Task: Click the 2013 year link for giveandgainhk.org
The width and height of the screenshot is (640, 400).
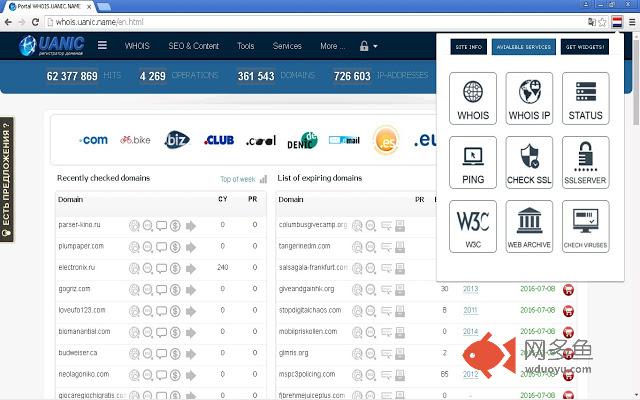Action: 470,289
